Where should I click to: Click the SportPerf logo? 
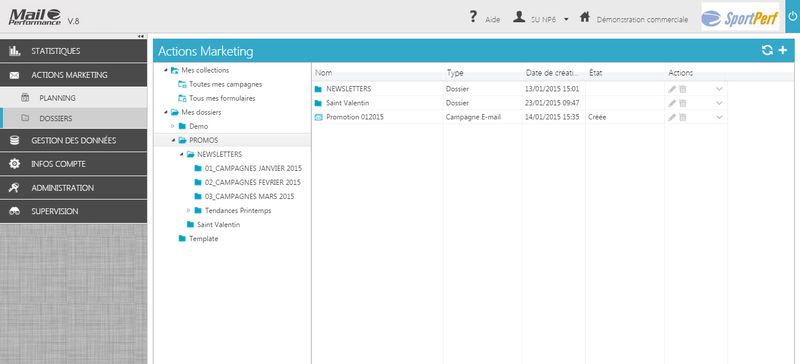tap(740, 18)
